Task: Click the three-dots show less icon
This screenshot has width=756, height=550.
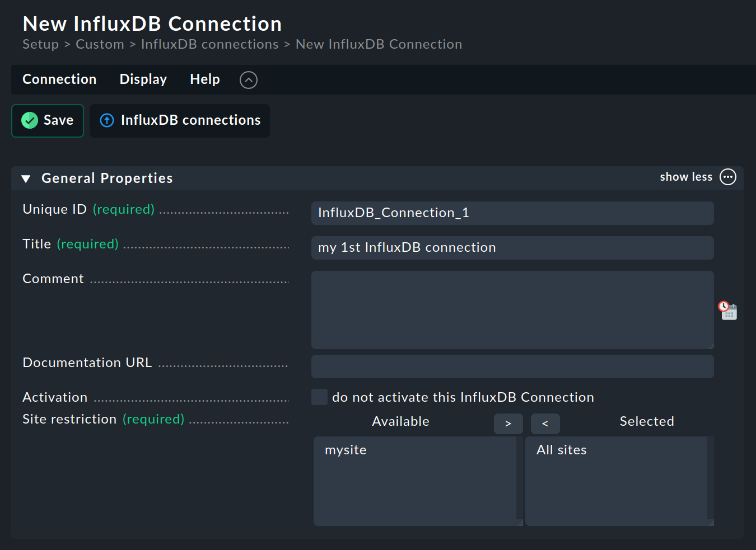Action: coord(728,177)
